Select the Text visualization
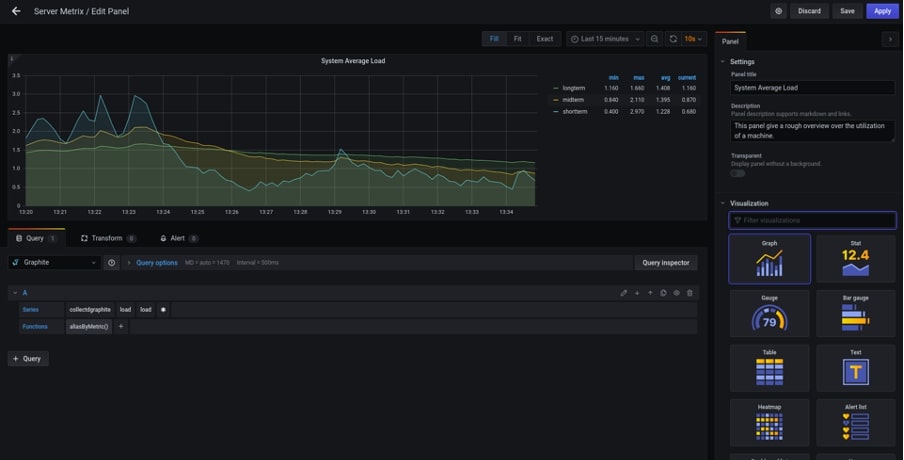Image resolution: width=904 pixels, height=460 pixels. (x=856, y=368)
